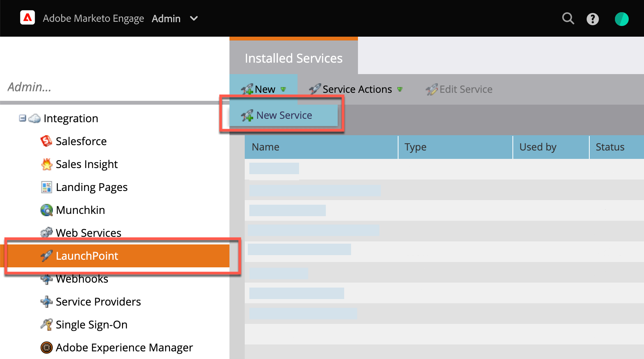Sort by Name column header
This screenshot has width=644, height=359.
pos(321,147)
